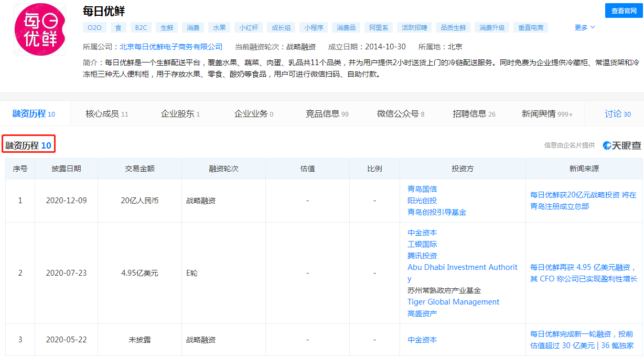Image resolution: width=644 pixels, height=356 pixels.
Task: Select the 小程序 tag
Action: point(314,27)
